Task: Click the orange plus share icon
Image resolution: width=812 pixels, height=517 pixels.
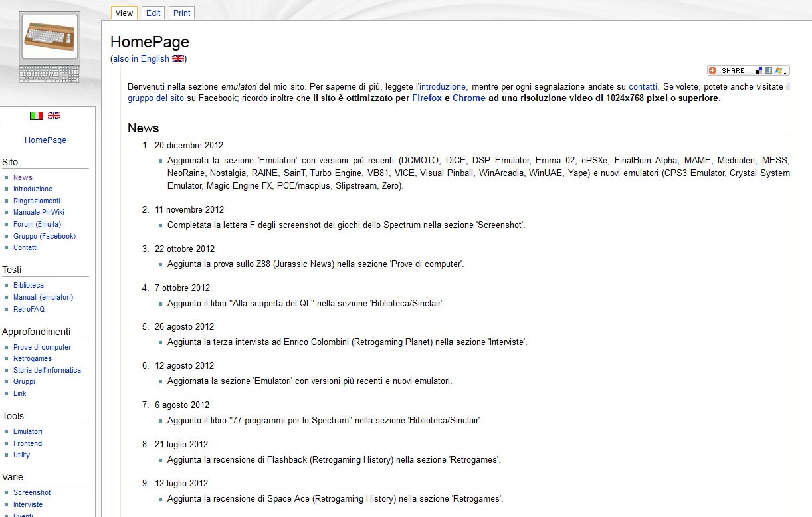Action: pyautogui.click(x=712, y=70)
